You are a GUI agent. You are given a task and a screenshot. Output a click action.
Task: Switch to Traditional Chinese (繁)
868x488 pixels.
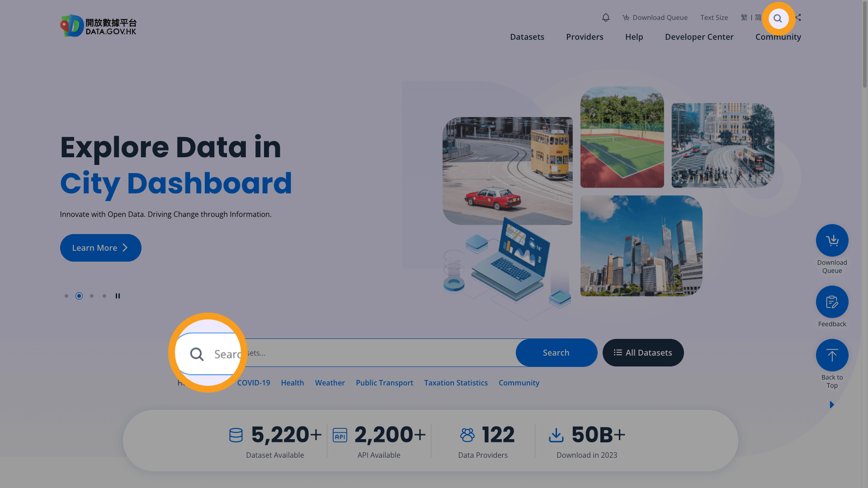[744, 18]
